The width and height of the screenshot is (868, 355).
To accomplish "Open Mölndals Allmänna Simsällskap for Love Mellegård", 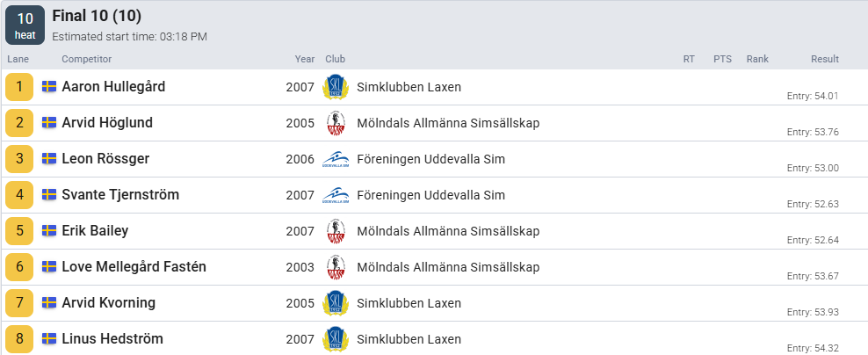I will coord(448,267).
